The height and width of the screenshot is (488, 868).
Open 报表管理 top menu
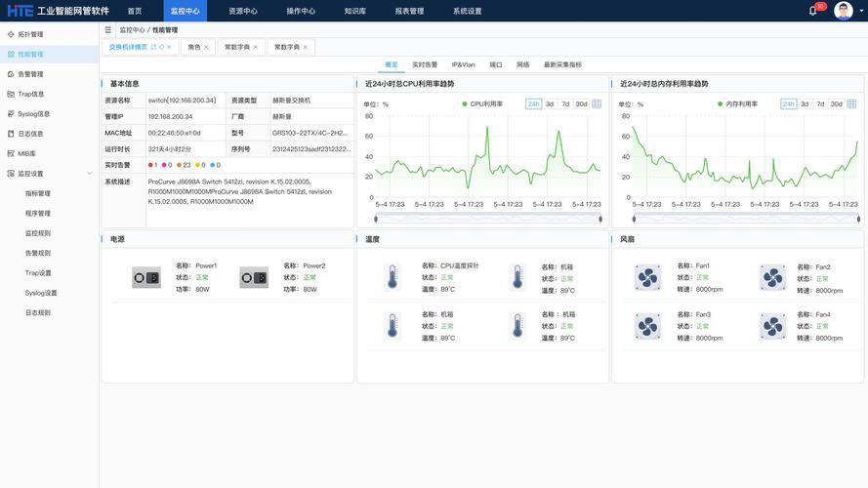coord(409,11)
